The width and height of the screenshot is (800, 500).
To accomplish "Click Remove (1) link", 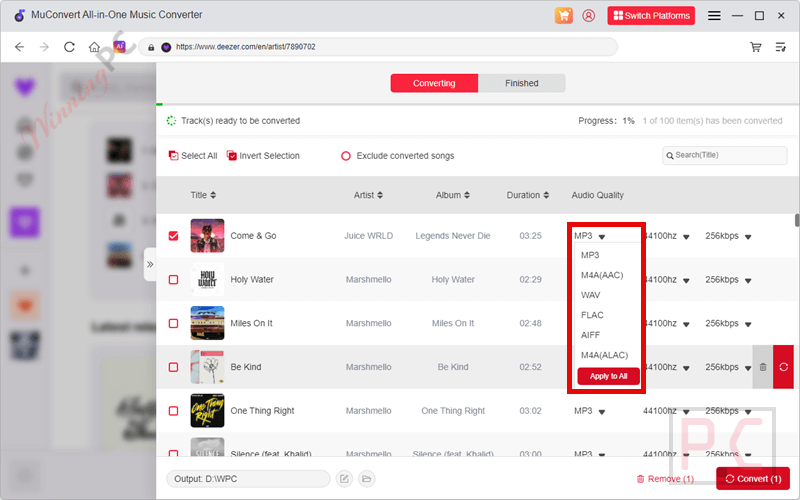I will pyautogui.click(x=665, y=479).
